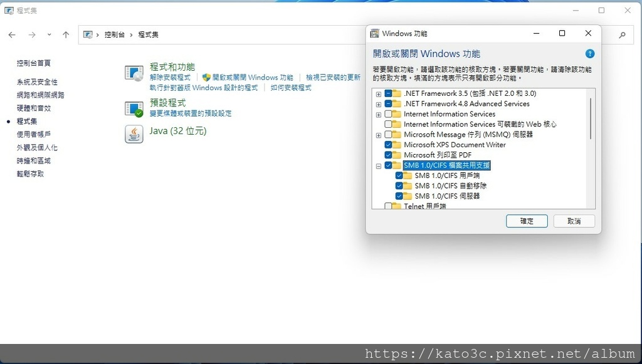
Task: Open 外觀及個人化 category
Action: tap(37, 147)
